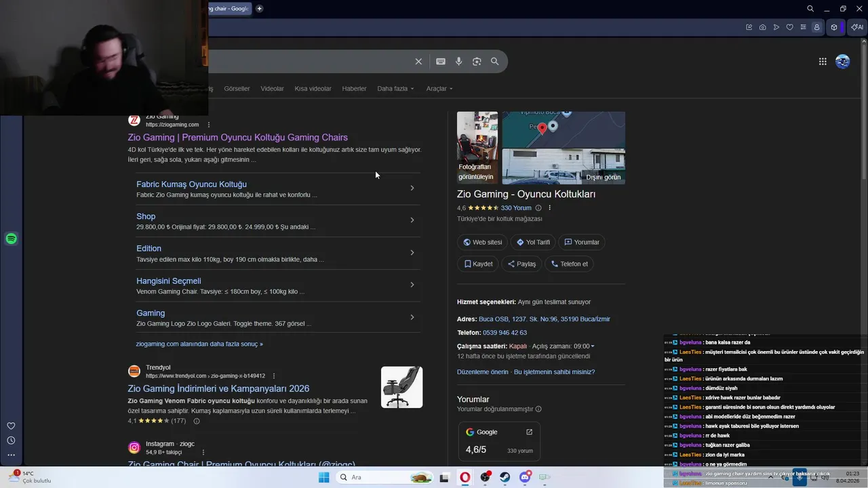Click the Telefon et button
This screenshot has width=868, height=488.
[569, 264]
